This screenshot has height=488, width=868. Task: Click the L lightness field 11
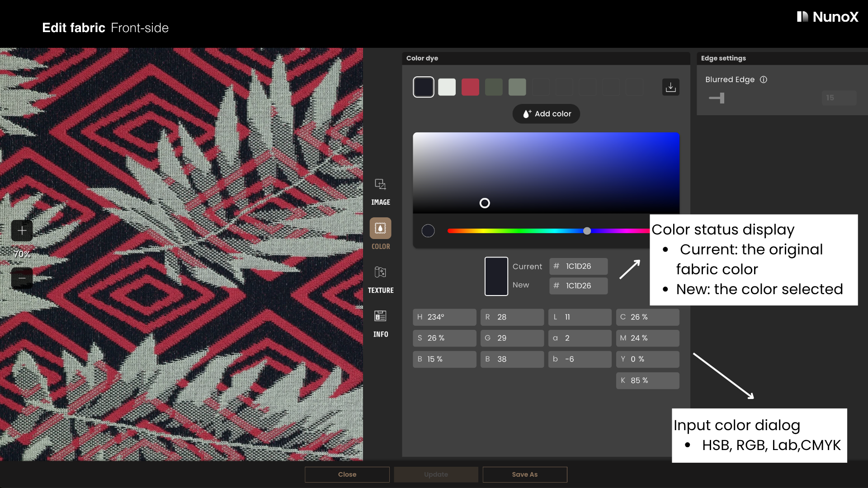coord(580,317)
